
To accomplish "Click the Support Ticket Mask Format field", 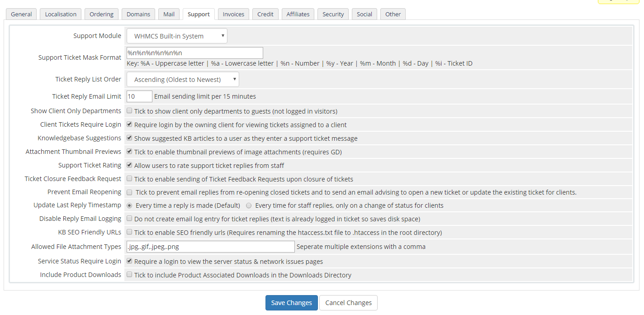I will pos(194,53).
